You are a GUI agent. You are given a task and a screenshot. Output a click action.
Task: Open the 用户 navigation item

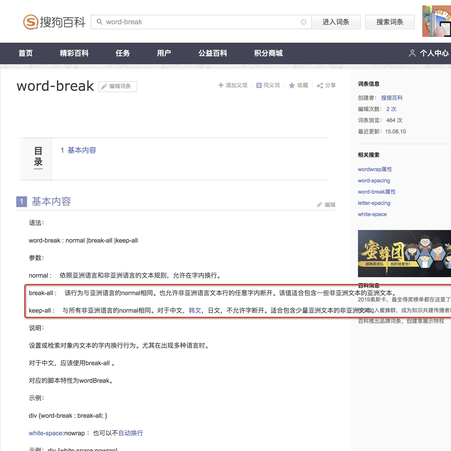[x=164, y=53]
